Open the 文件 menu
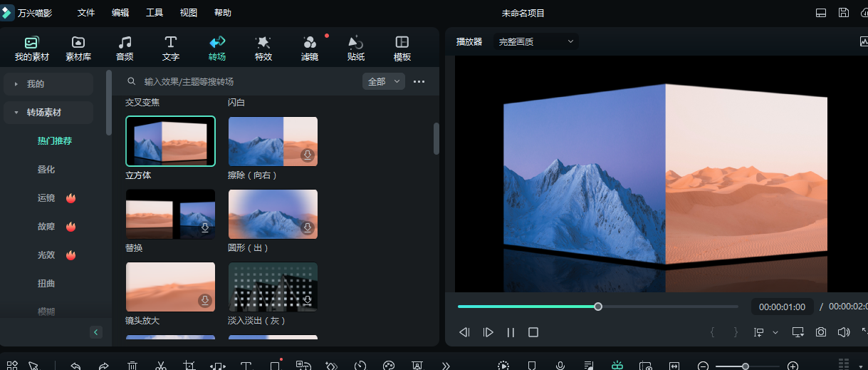This screenshot has width=868, height=370. [86, 13]
